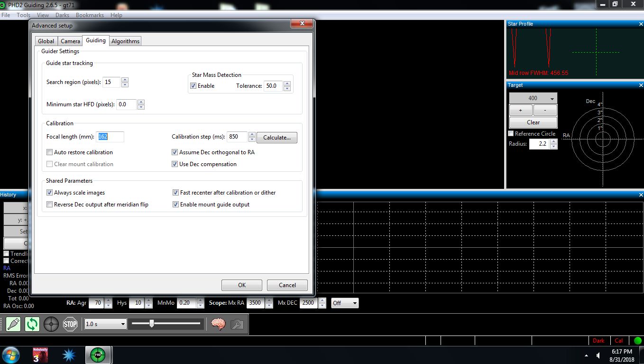Click the volume speaker tray icon
Image resolution: width=644 pixels, height=364 pixels.
(598, 355)
